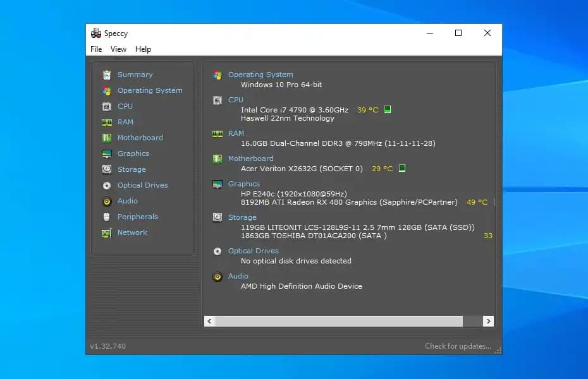The height and width of the screenshot is (379, 588).
Task: Select the Audio speaker icon in sidebar
Action: point(106,201)
